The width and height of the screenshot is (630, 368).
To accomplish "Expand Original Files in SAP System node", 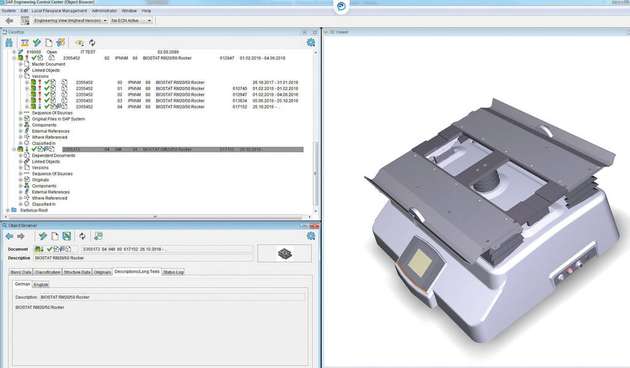I will coord(20,119).
